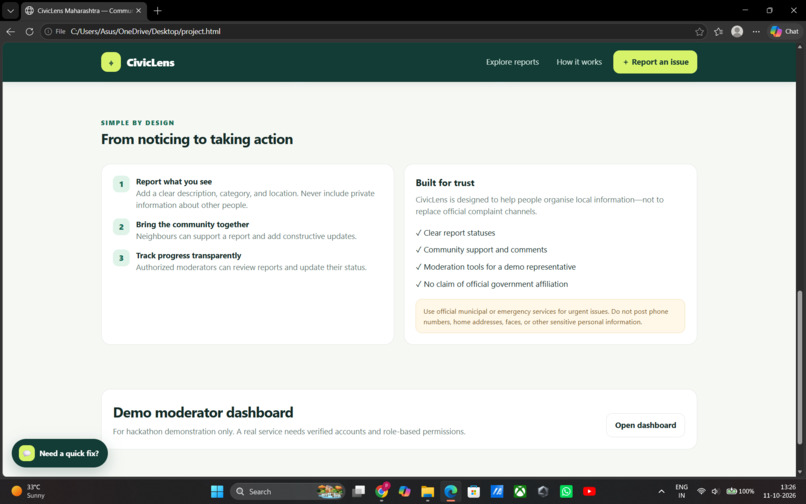The width and height of the screenshot is (806, 504).
Task: Click the 'Demo moderator dashboard' heading
Action: 203,412
